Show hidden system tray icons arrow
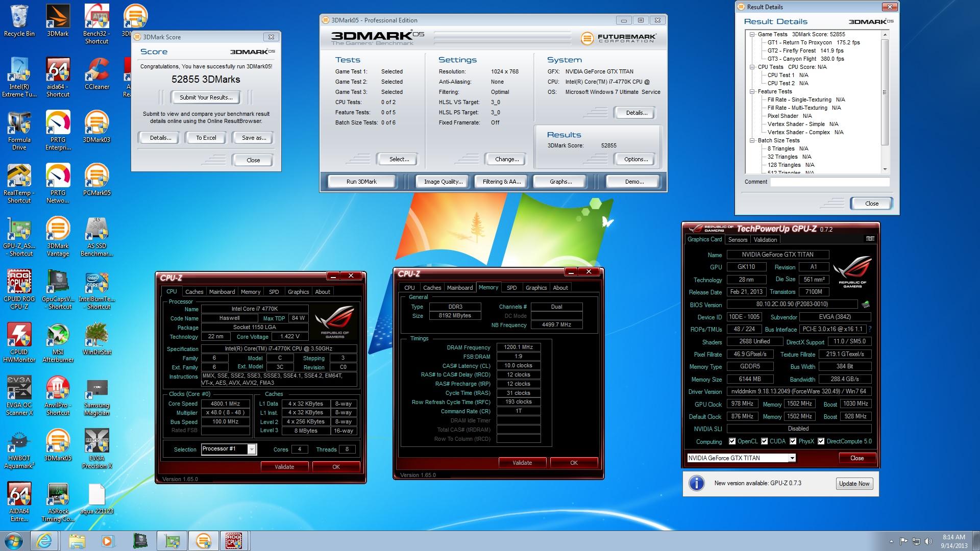 892,541
